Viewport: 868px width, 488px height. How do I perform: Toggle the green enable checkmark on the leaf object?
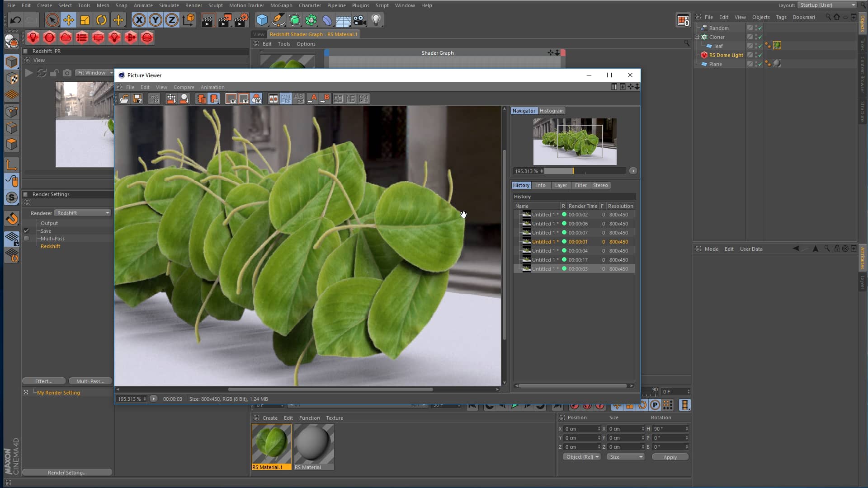760,46
